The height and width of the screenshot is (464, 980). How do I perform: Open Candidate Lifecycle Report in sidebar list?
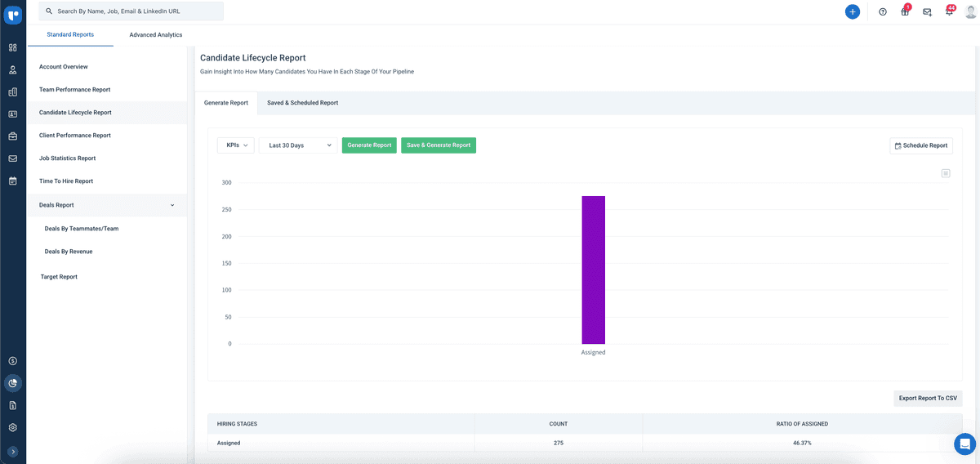(x=107, y=113)
